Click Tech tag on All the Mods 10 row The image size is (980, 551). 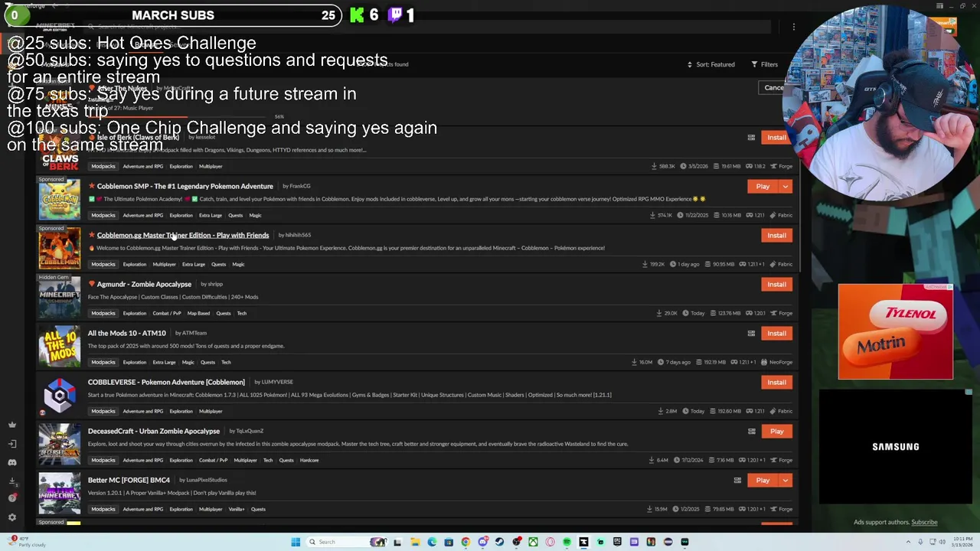click(x=226, y=363)
